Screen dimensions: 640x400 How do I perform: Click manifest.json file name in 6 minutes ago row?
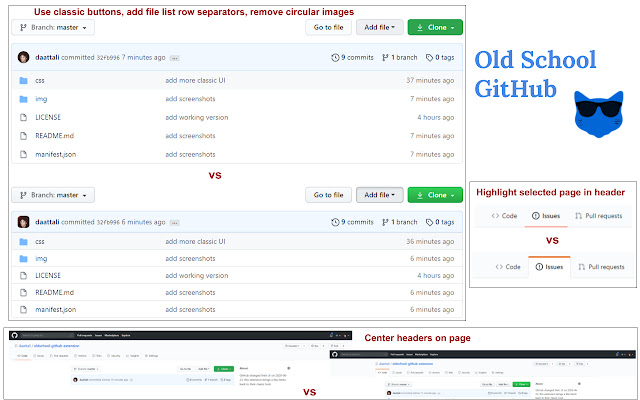coord(56,310)
